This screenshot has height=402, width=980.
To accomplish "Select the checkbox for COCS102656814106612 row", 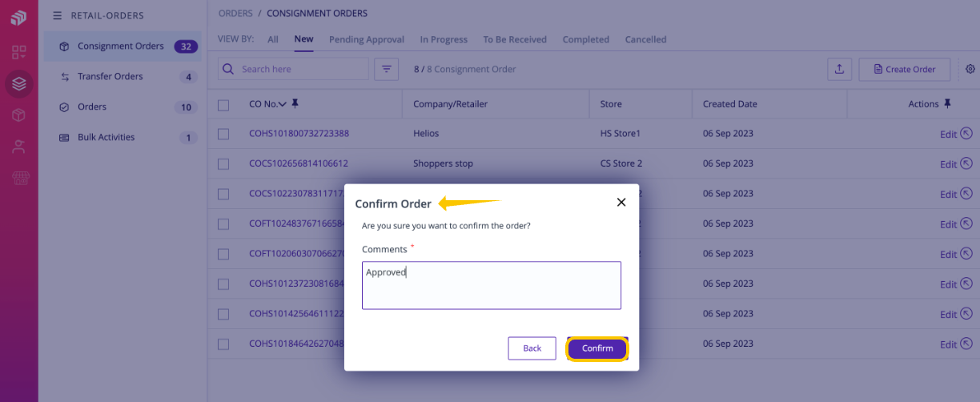I will pyautogui.click(x=223, y=164).
